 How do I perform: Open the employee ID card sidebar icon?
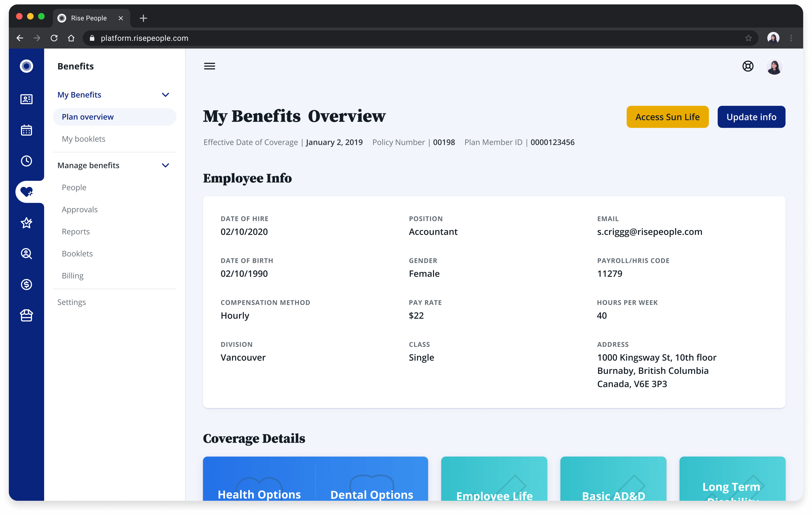click(26, 99)
